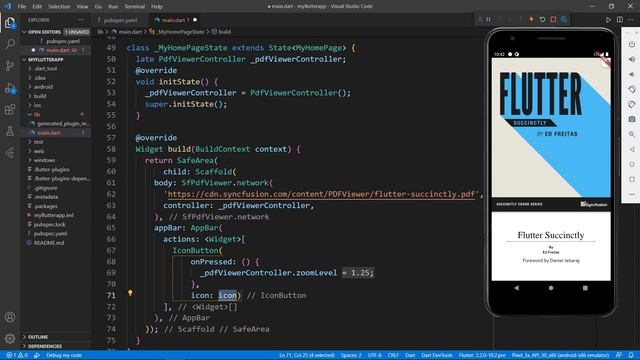Click the Run play icon in editor title
The width and height of the screenshot is (640, 360).
click(608, 20)
